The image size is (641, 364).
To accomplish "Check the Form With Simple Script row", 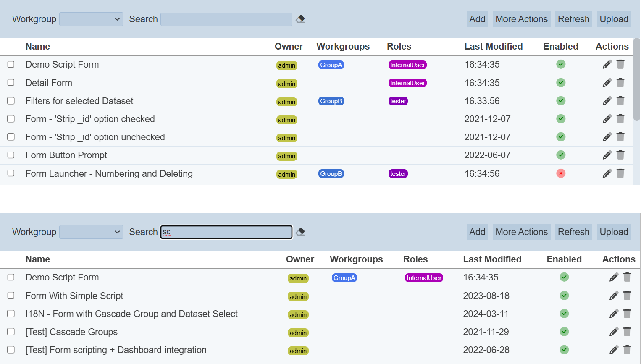I will click(x=11, y=296).
